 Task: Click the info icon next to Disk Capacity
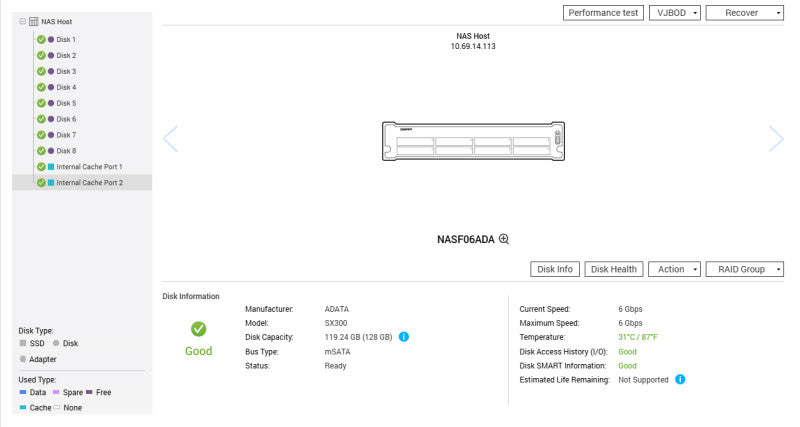(x=404, y=337)
